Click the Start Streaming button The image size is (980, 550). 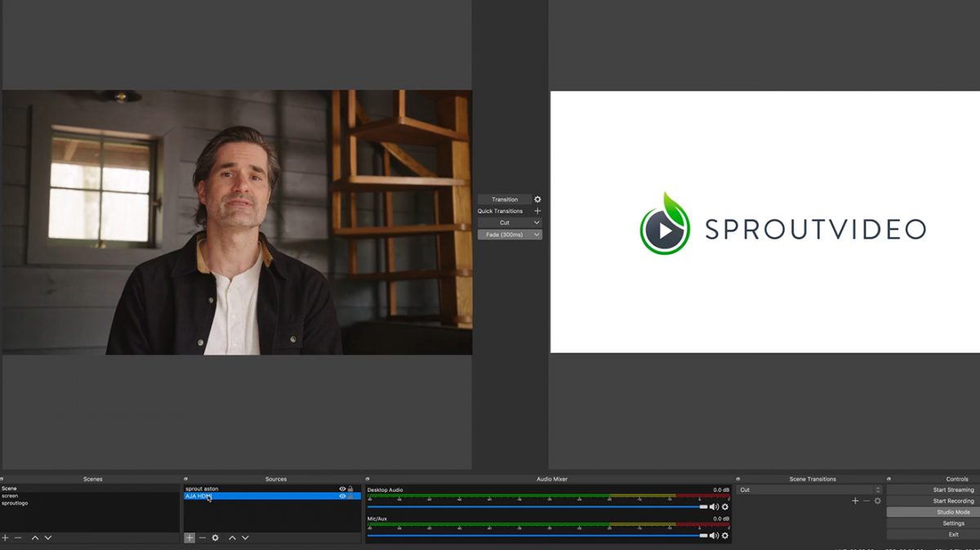953,490
